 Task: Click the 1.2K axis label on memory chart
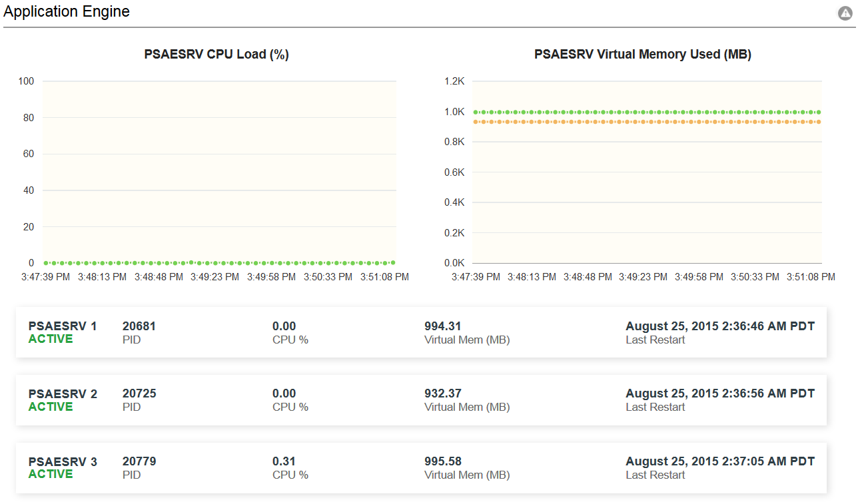pyautogui.click(x=454, y=81)
